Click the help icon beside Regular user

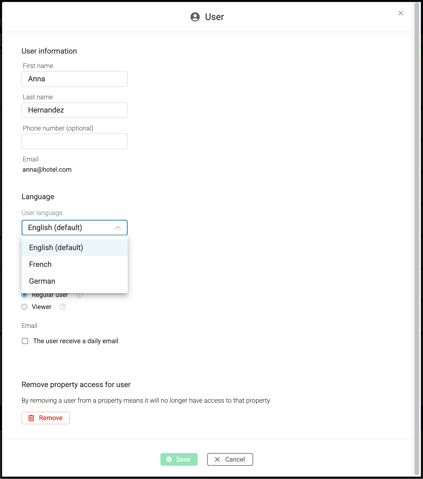click(79, 295)
